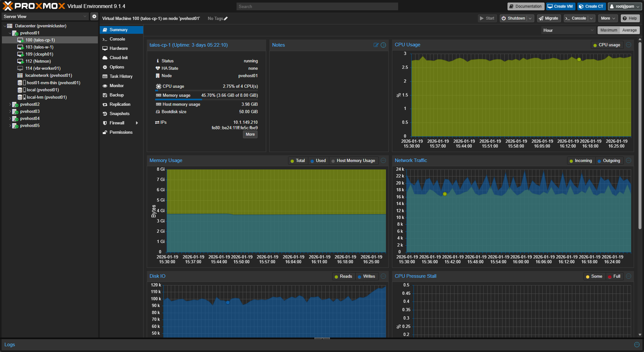Open the Snapshots tab
The width and height of the screenshot is (644, 352).
[x=119, y=113]
